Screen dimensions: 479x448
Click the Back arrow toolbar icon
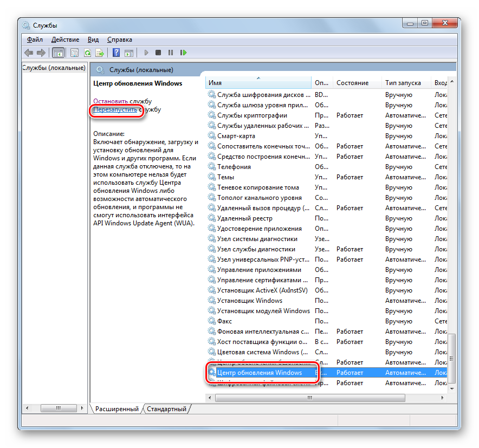[29, 53]
